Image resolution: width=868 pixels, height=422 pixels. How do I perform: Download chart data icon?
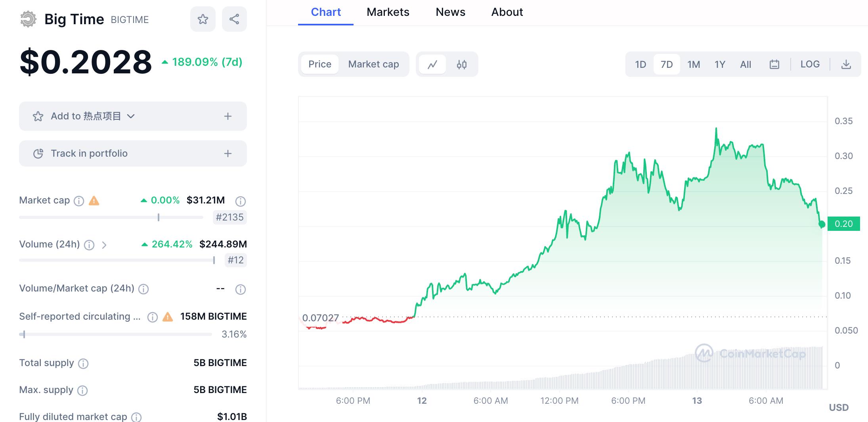click(846, 64)
